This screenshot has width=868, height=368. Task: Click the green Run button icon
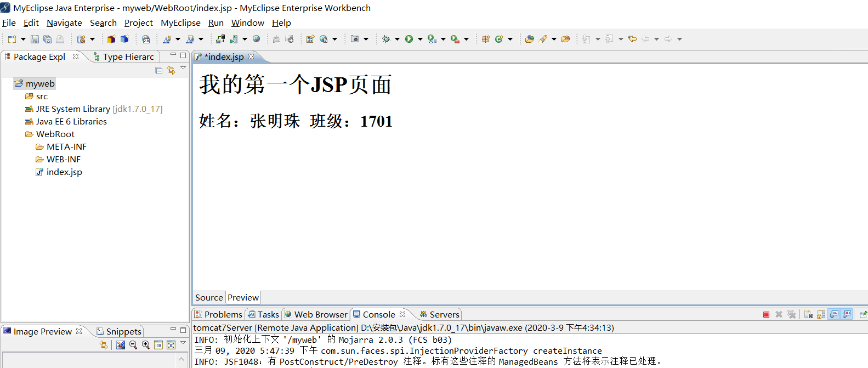tap(409, 39)
